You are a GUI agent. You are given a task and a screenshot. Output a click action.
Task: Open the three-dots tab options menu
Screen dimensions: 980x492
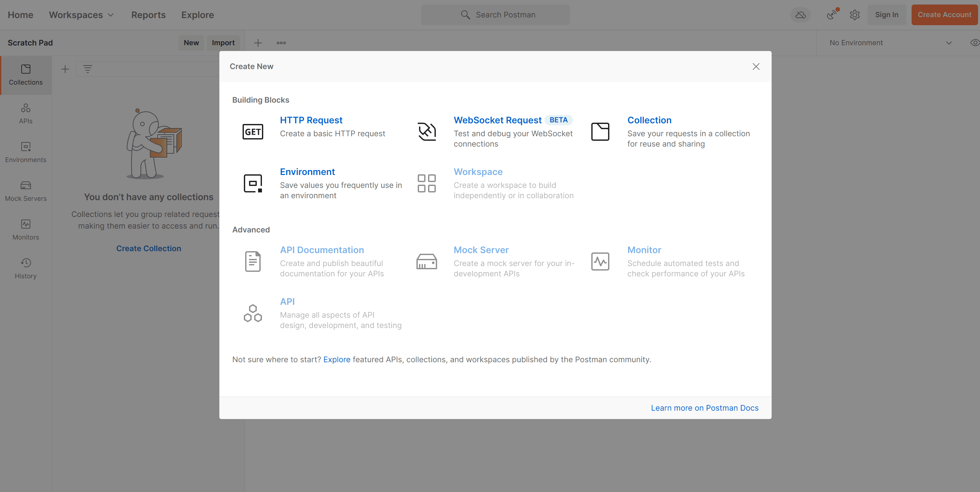tap(281, 43)
